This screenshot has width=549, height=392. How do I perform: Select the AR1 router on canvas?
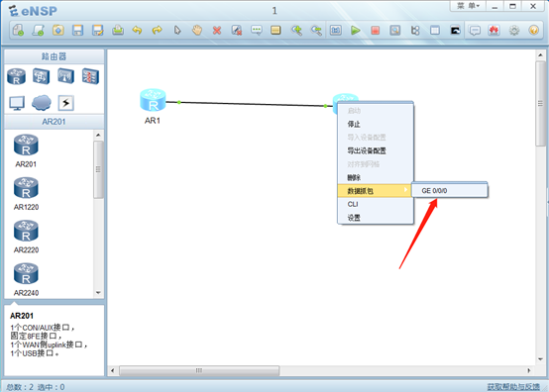pyautogui.click(x=153, y=100)
